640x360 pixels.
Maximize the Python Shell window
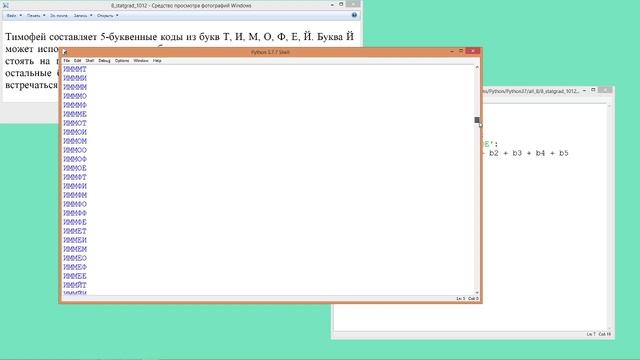461,51
